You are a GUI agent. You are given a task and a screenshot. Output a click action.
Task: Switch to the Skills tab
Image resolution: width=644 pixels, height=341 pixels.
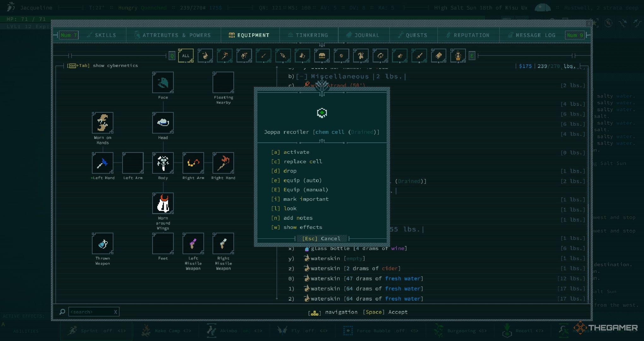102,35
